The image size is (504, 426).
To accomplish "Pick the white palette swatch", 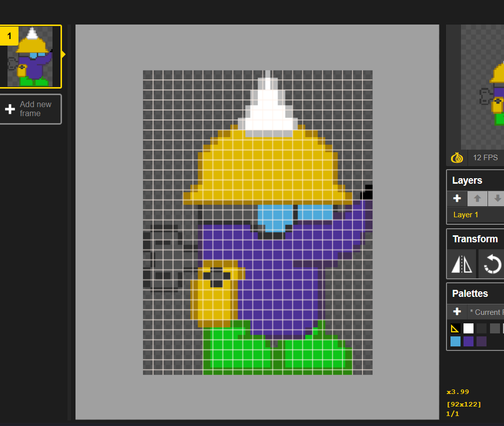I will point(468,328).
